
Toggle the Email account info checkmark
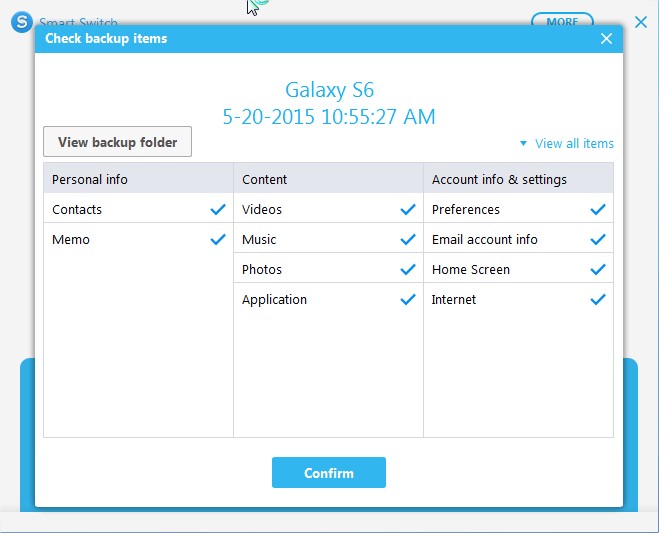pyautogui.click(x=598, y=239)
